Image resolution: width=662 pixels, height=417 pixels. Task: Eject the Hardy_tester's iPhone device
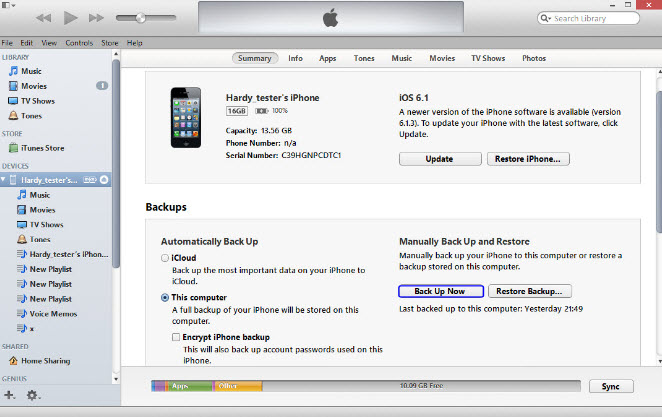[x=104, y=180]
